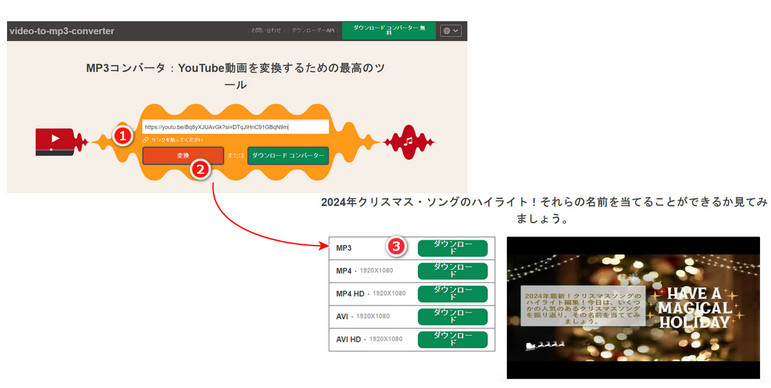
Task: Click the green ダウンロード コンバーター button
Action: pyautogui.click(x=288, y=155)
